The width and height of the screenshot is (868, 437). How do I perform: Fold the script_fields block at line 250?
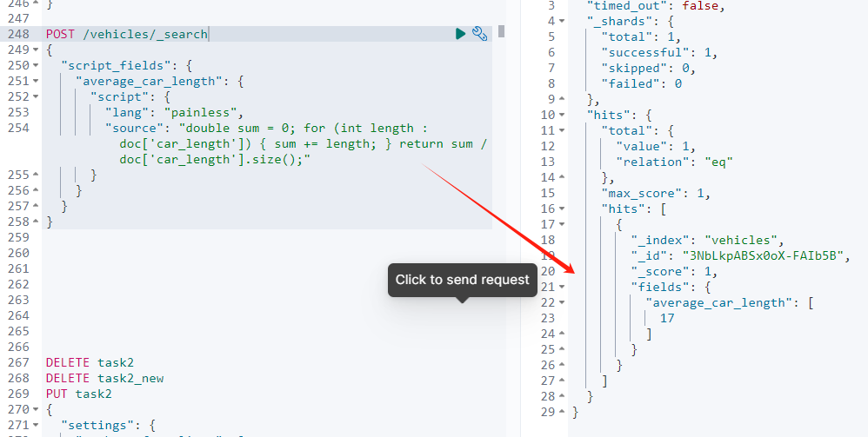point(36,65)
